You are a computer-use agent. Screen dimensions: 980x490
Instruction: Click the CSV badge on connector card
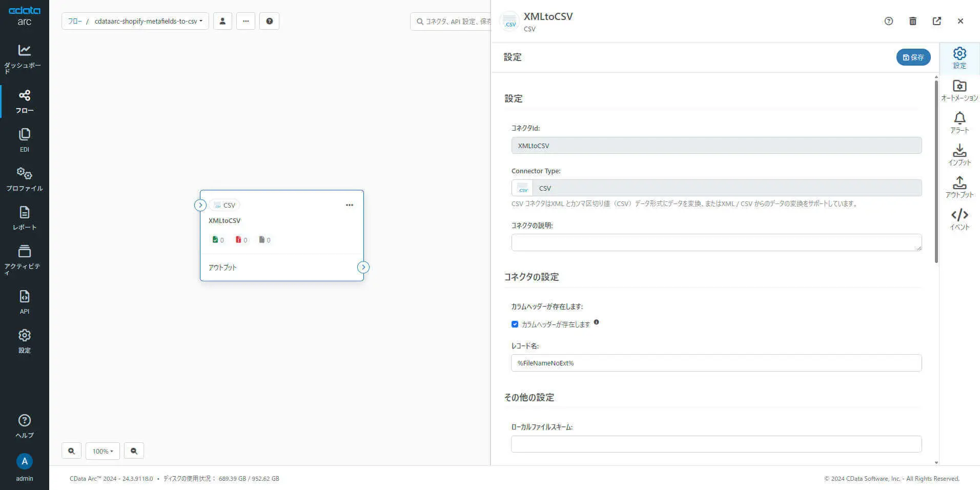pyautogui.click(x=224, y=205)
